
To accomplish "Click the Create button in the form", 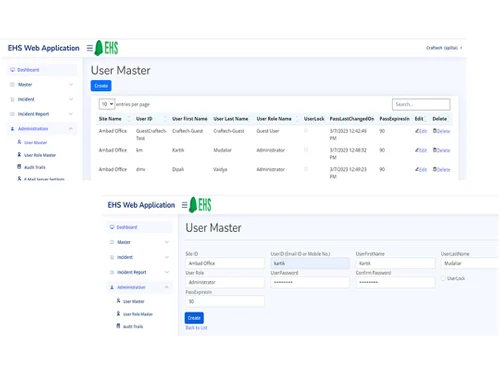I will click(194, 318).
